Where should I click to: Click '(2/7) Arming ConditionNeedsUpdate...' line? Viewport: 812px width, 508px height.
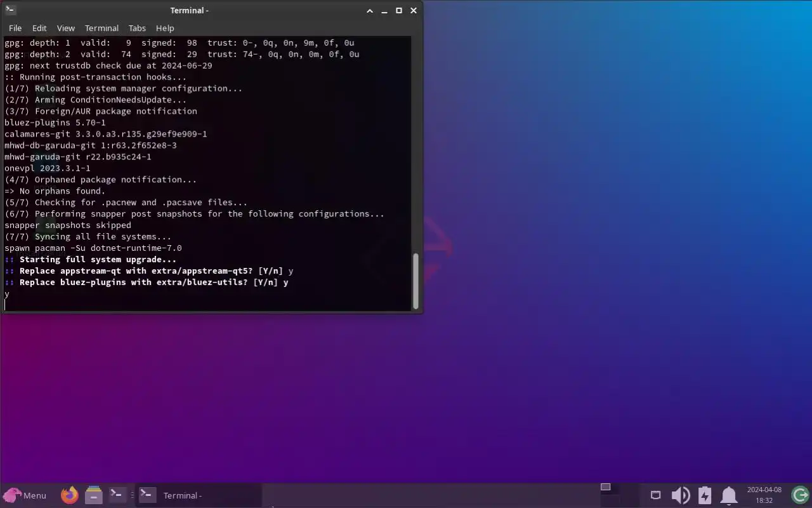[96, 100]
